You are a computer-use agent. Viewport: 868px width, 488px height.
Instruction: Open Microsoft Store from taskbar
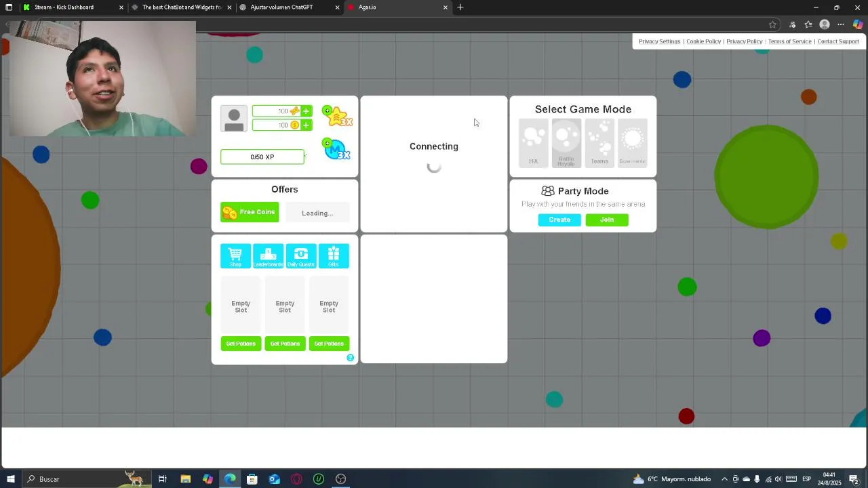coord(252,479)
